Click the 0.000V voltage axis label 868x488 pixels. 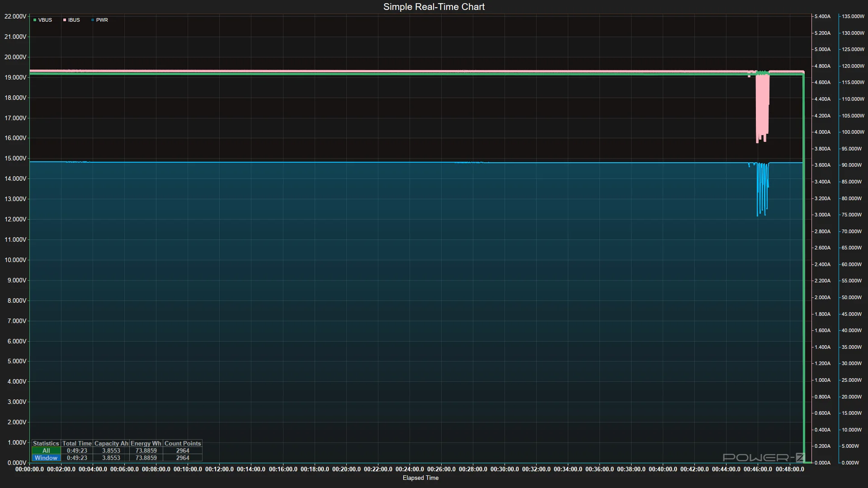[x=17, y=463]
